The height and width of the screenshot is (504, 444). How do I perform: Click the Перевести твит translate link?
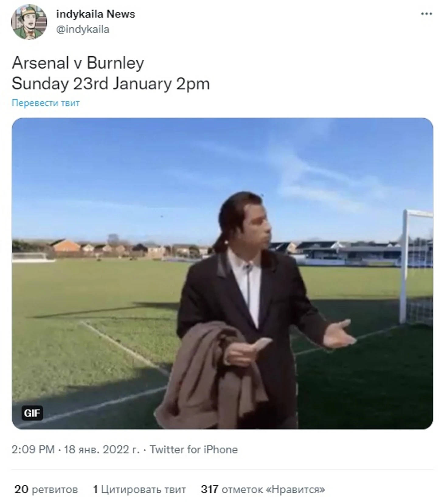[x=46, y=103]
